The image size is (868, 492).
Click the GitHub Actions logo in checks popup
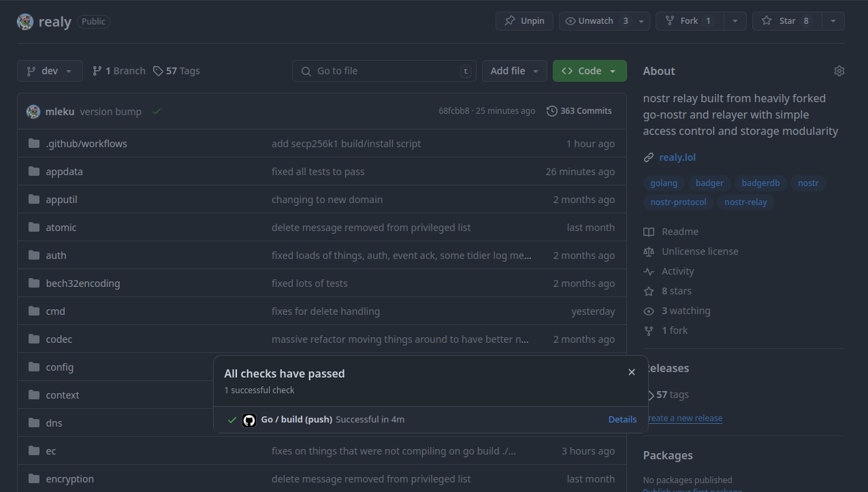tap(249, 420)
